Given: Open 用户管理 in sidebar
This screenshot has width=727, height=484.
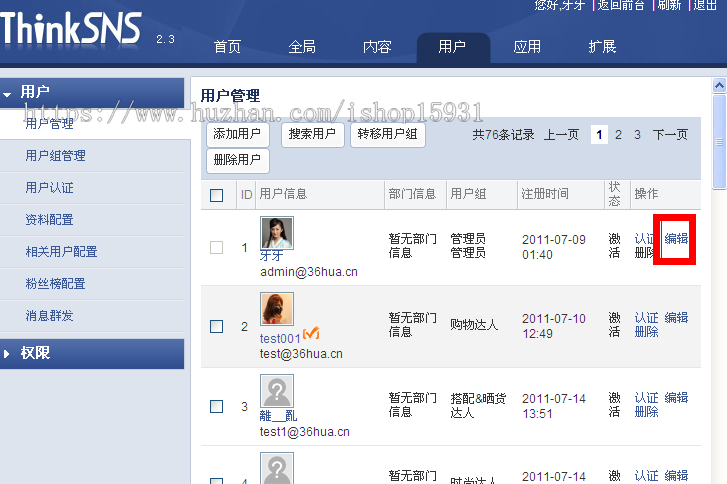Looking at the screenshot, I should coord(49,124).
